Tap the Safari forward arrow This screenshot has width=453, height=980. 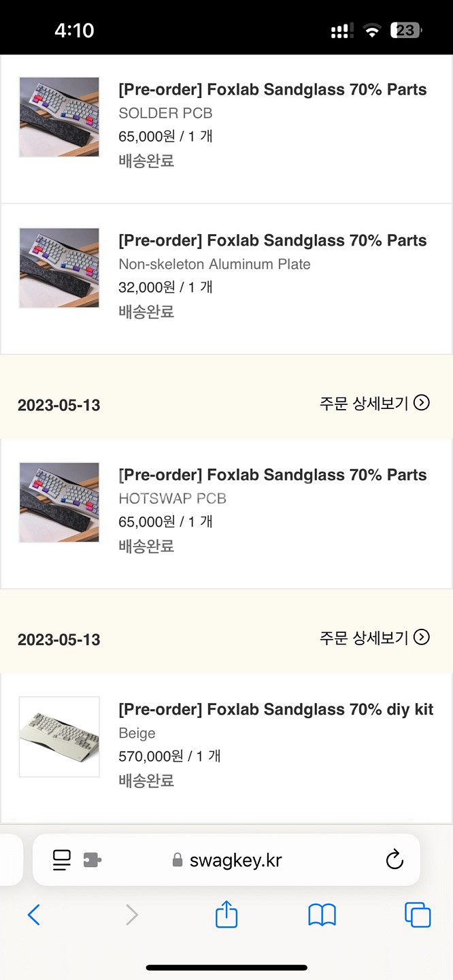[x=131, y=915]
